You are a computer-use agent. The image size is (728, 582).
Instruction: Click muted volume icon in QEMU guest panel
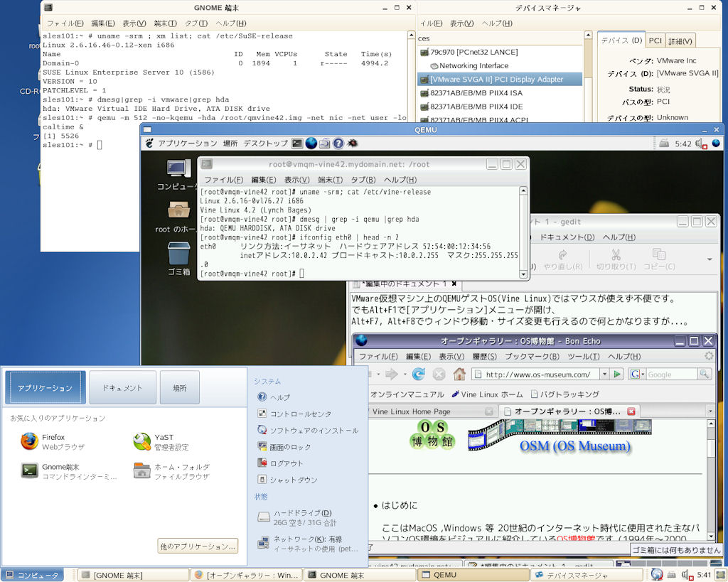pos(700,144)
